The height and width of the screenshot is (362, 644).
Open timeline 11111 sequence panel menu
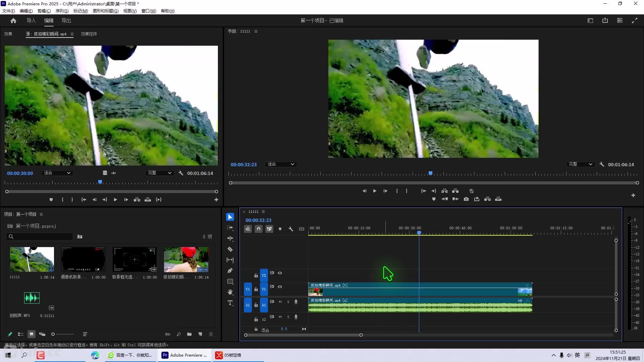[x=263, y=212]
